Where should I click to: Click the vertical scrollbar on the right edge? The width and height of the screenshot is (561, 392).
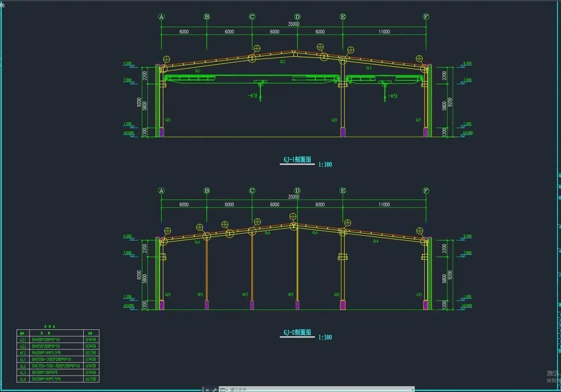[559, 196]
